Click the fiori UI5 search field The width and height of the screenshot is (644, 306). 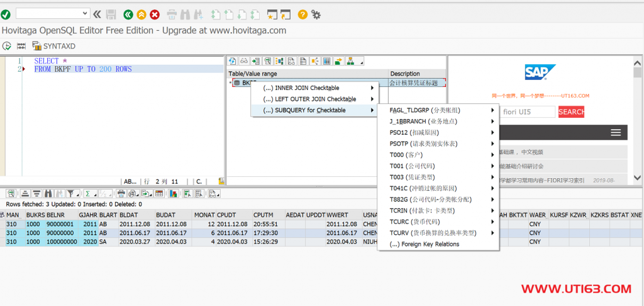528,112
